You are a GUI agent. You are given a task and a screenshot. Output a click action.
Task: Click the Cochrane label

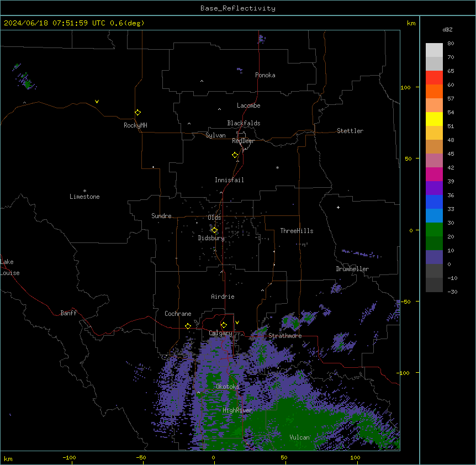coord(178,314)
